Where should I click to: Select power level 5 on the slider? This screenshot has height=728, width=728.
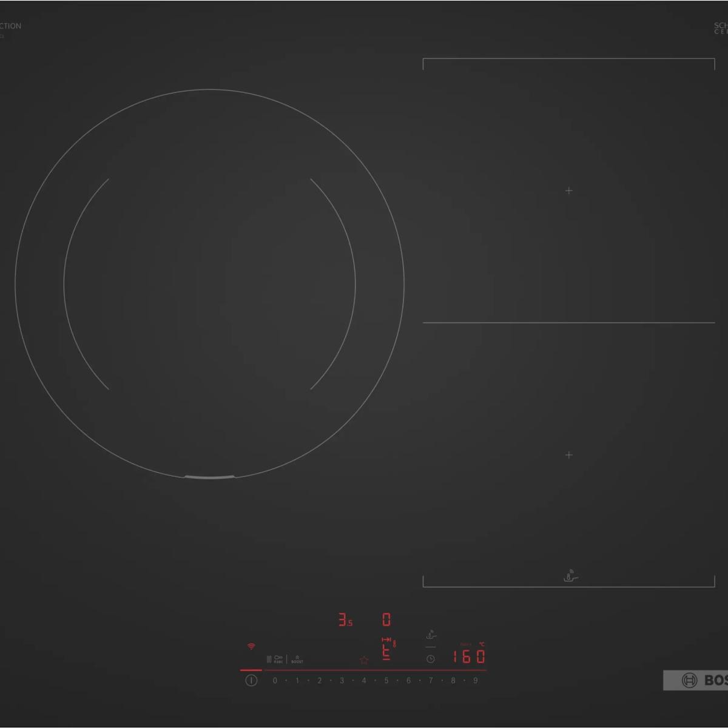[x=386, y=681]
